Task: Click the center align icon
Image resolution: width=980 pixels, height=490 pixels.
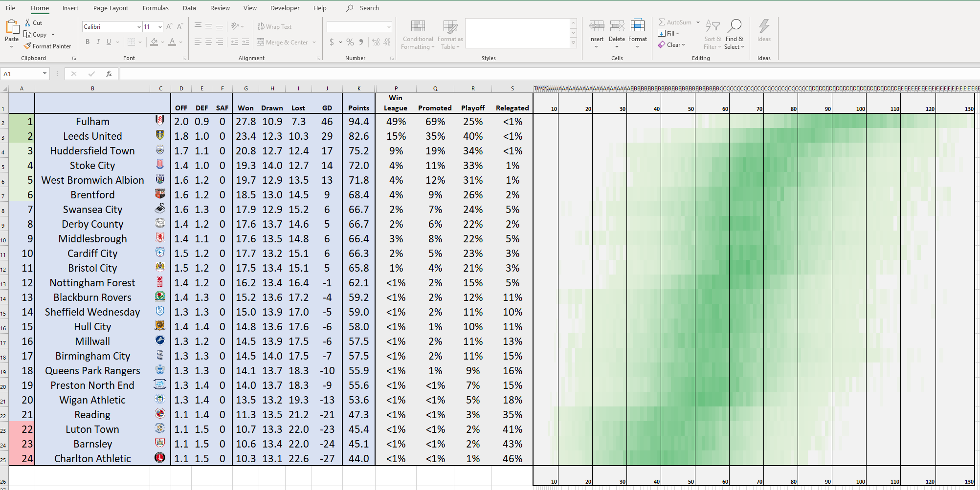Action: [209, 42]
